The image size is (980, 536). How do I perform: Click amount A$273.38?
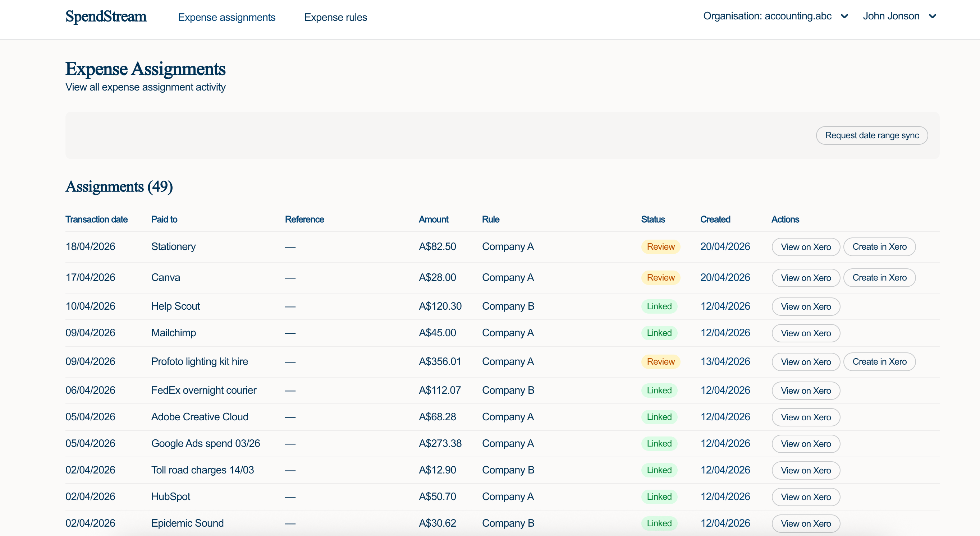(x=440, y=444)
